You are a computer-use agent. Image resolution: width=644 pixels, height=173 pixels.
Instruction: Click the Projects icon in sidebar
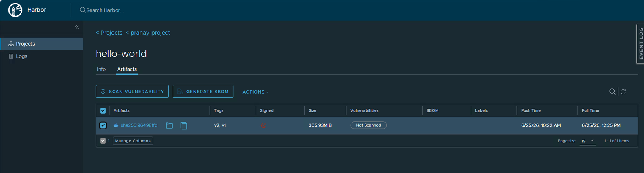11,44
